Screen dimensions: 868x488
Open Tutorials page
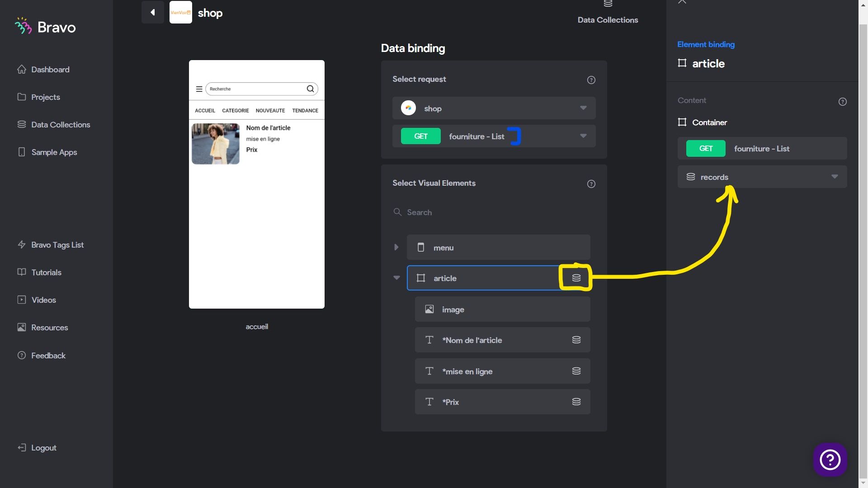pos(39,272)
